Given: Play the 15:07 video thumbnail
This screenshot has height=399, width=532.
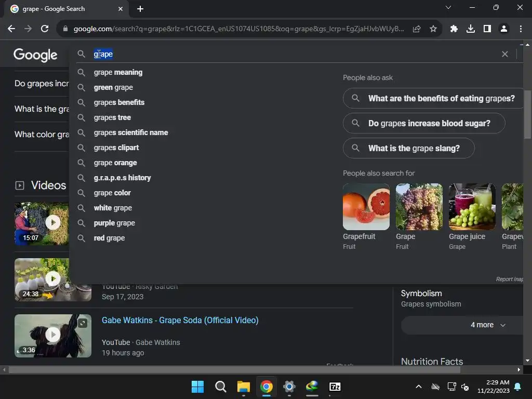Looking at the screenshot, I should pos(42,223).
